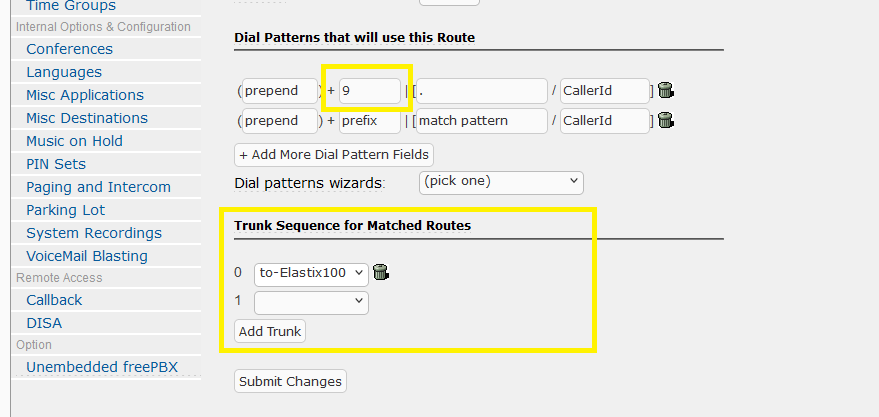Focus the first row prepend field

coord(281,91)
